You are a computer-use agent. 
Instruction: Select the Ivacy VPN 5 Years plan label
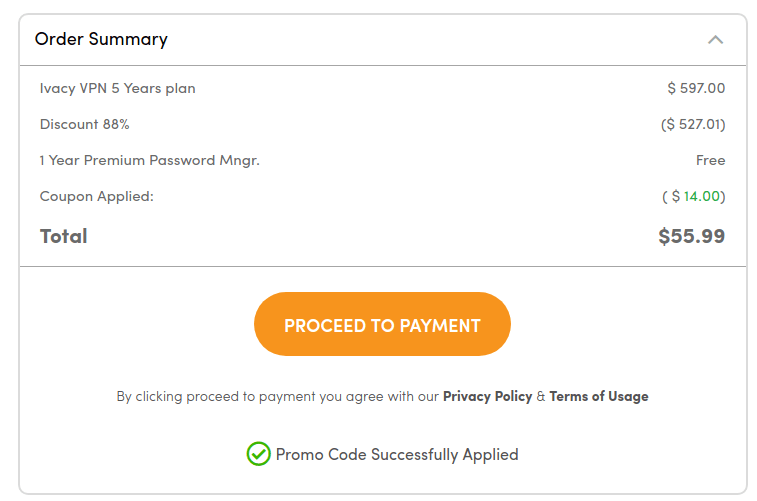(x=118, y=88)
